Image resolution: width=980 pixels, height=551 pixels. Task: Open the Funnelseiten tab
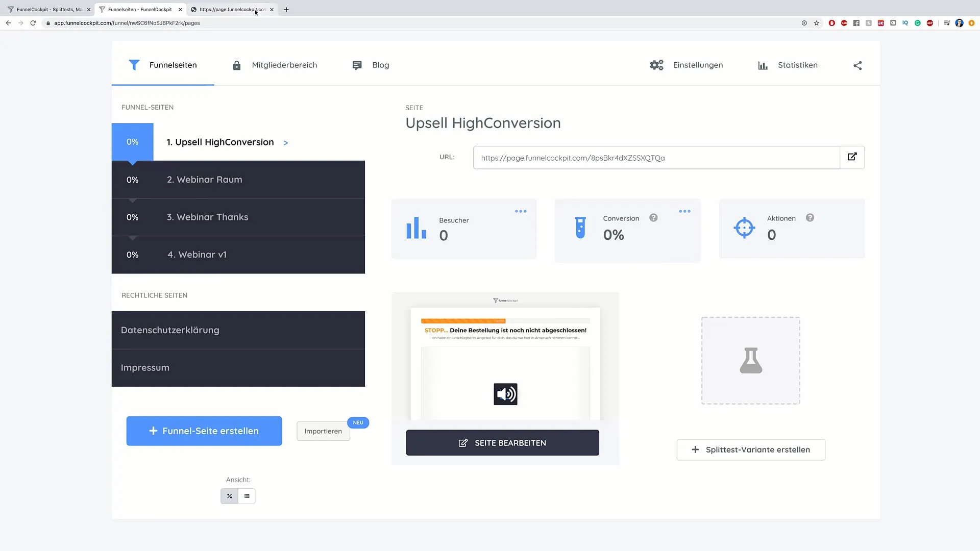point(163,65)
